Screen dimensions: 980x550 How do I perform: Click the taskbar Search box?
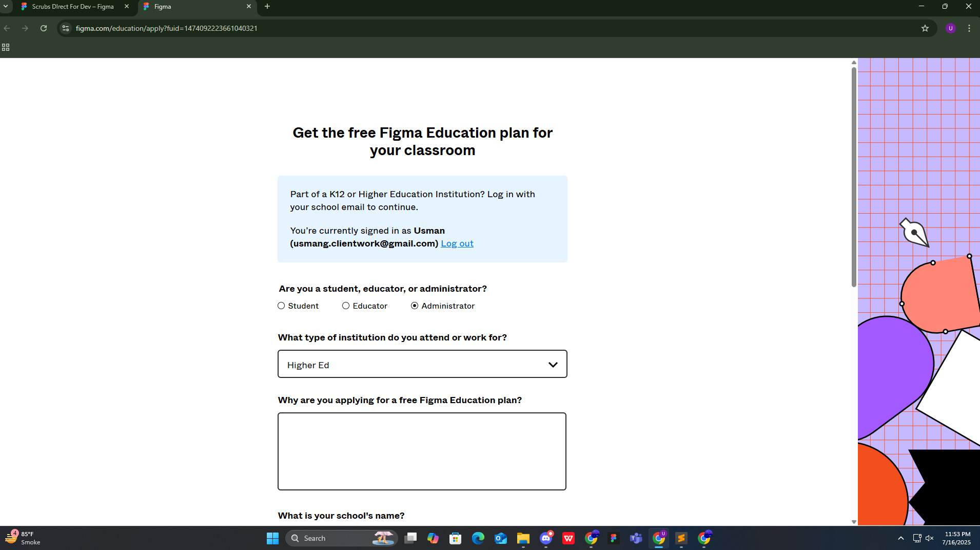(x=342, y=538)
